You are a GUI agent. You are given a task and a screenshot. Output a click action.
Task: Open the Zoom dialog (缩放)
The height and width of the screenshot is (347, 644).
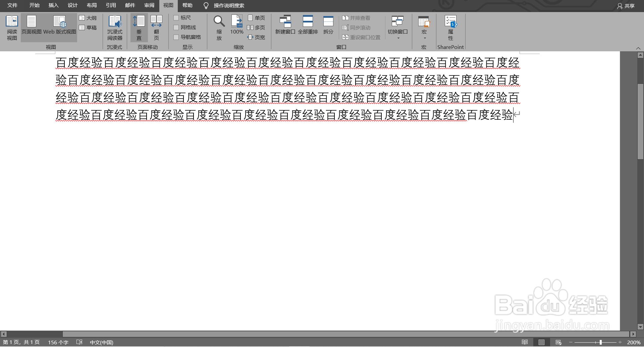tap(219, 28)
